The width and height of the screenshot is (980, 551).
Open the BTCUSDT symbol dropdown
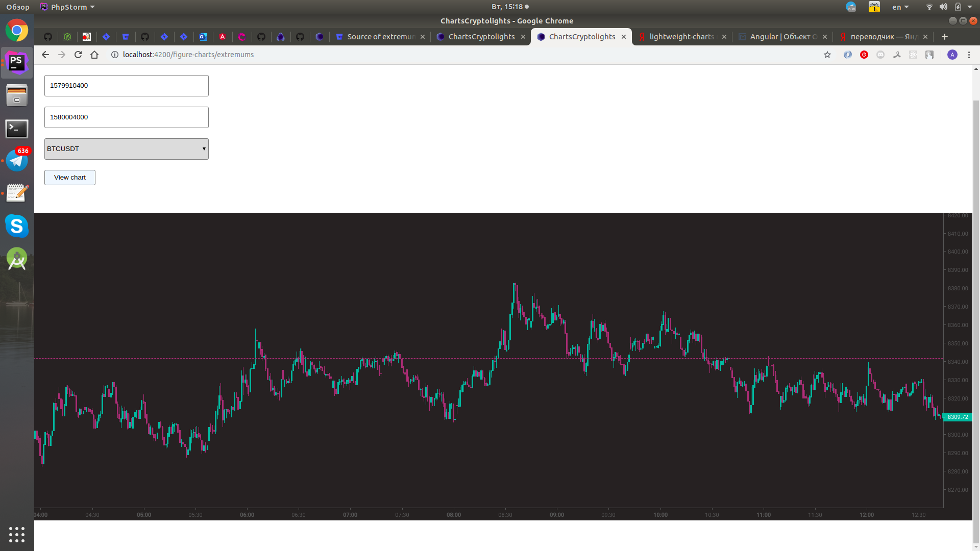[126, 148]
